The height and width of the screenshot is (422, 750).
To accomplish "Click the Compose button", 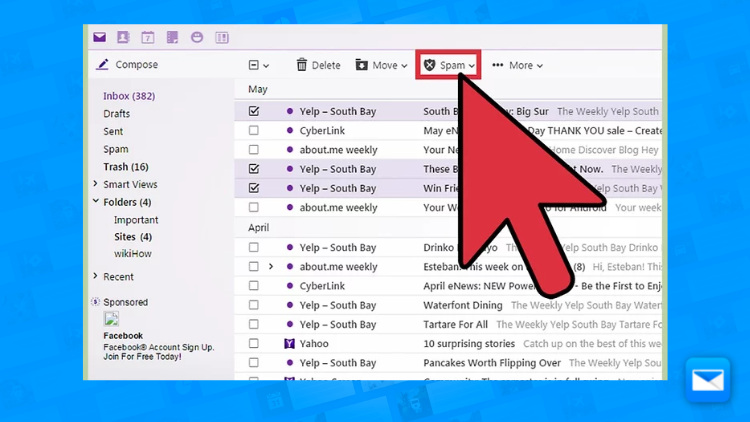I will click(127, 65).
